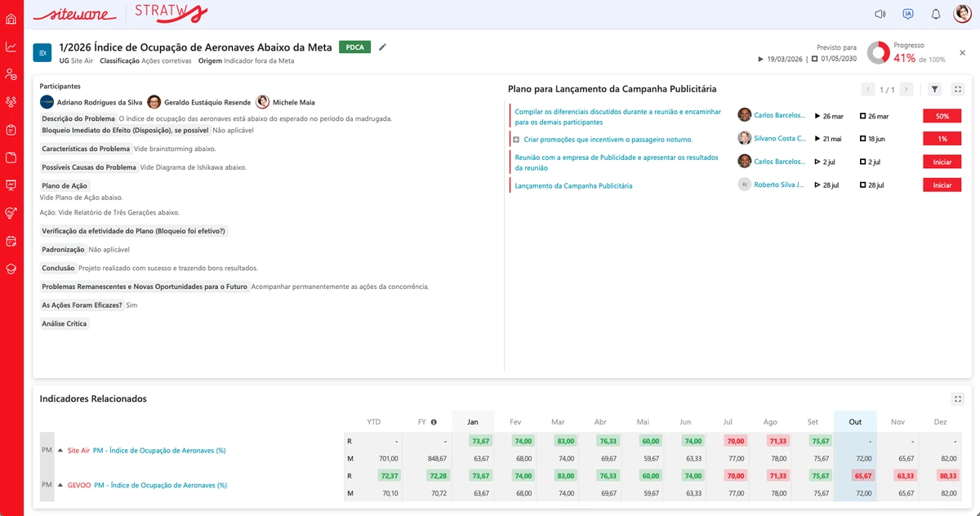The image size is (980, 516).
Task: Open the 'Compilar os diferenciais' action
Action: click(x=618, y=117)
